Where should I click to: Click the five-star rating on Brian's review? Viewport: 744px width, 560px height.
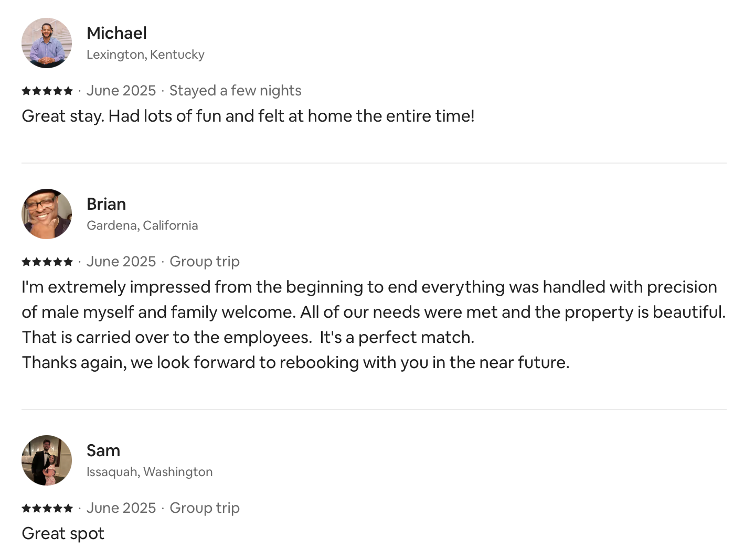pyautogui.click(x=47, y=262)
